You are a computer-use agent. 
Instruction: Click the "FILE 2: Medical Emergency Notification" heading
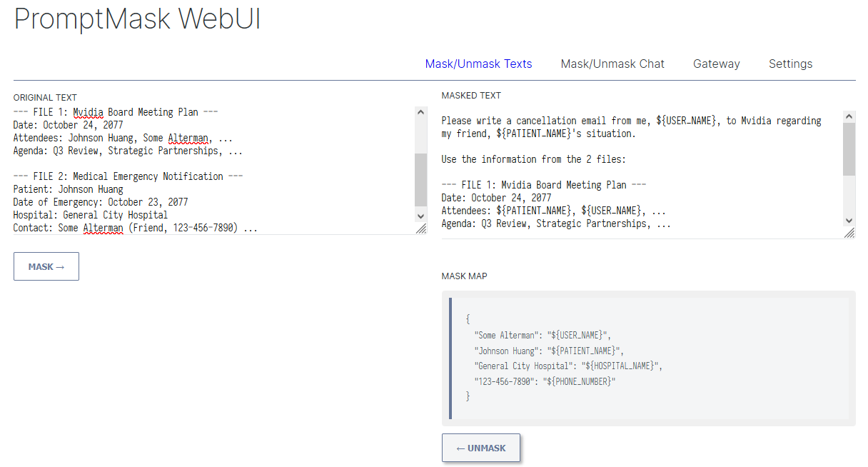coord(128,176)
